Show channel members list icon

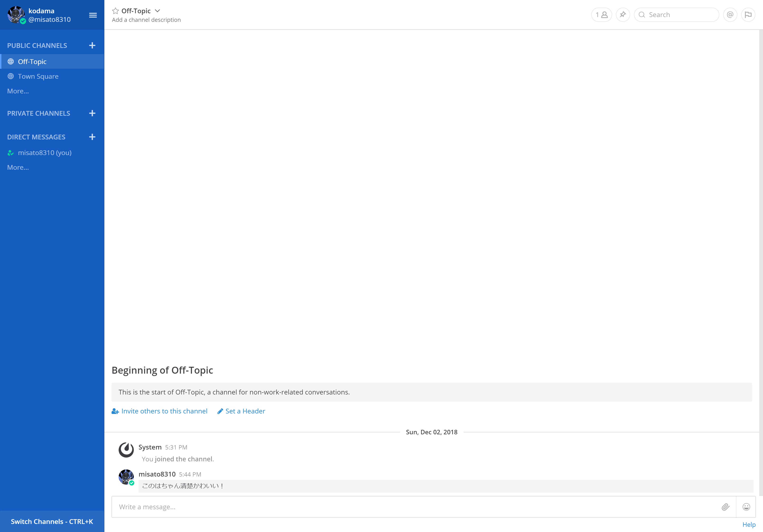click(601, 15)
